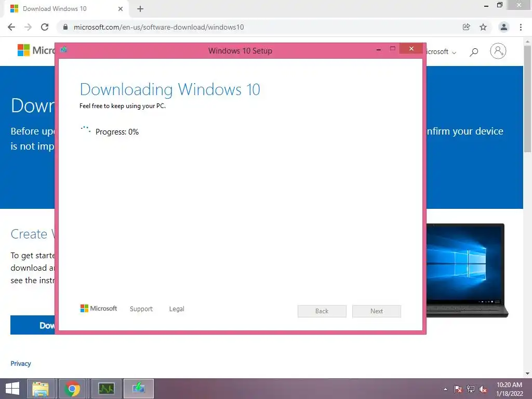The width and height of the screenshot is (532, 399).
Task: Minimize the Windows 10 Setup window
Action: pyautogui.click(x=379, y=49)
